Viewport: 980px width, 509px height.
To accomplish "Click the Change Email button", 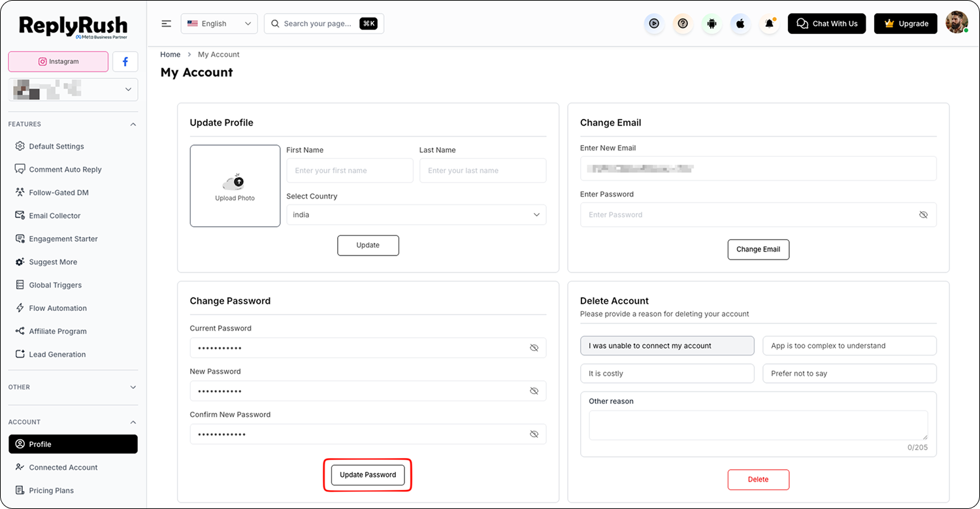I will coord(758,249).
